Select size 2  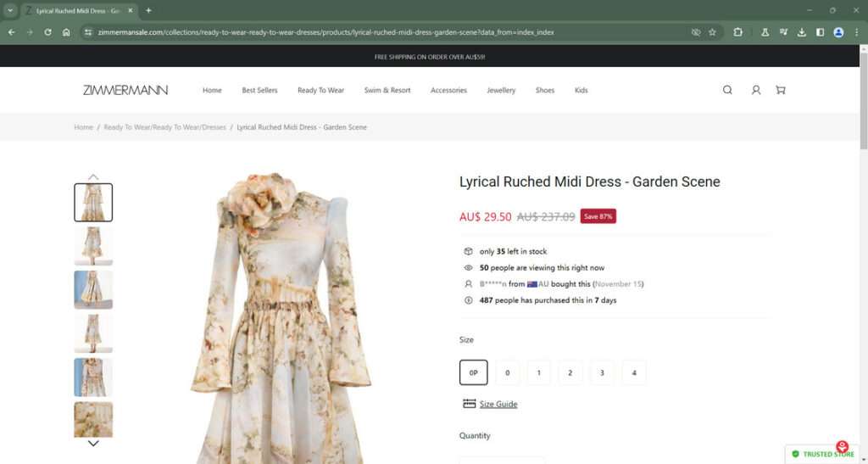coord(570,372)
